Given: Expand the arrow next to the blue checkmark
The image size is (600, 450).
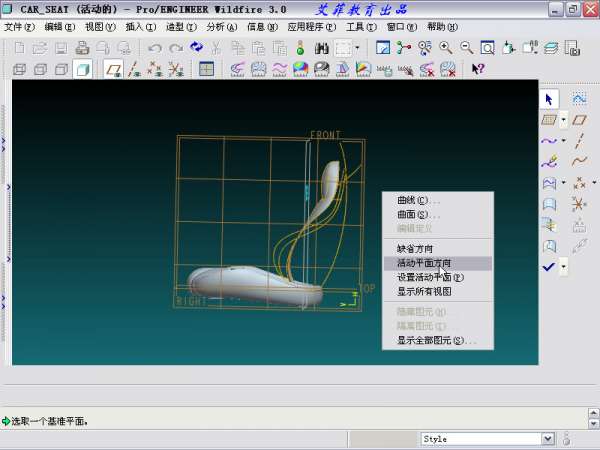Looking at the screenshot, I should [x=564, y=267].
